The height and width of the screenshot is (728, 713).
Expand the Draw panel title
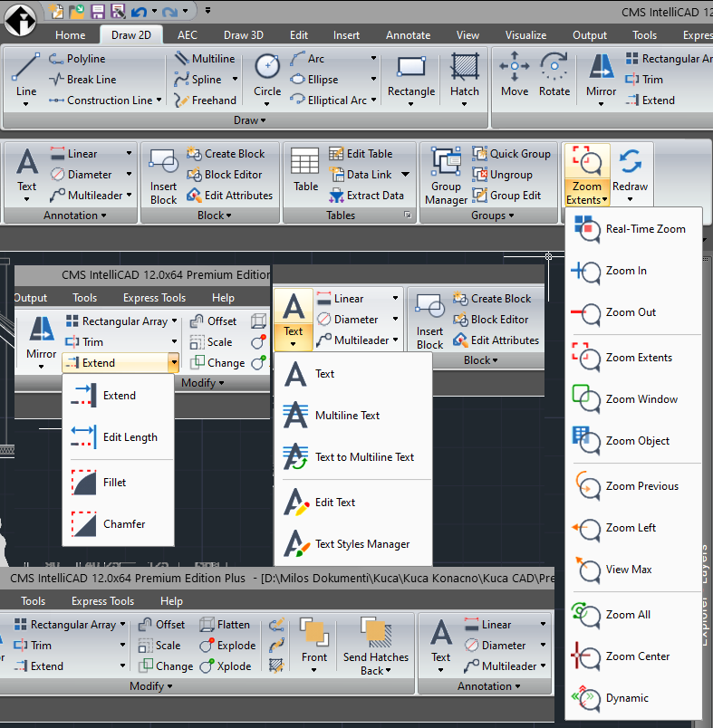pyautogui.click(x=249, y=120)
